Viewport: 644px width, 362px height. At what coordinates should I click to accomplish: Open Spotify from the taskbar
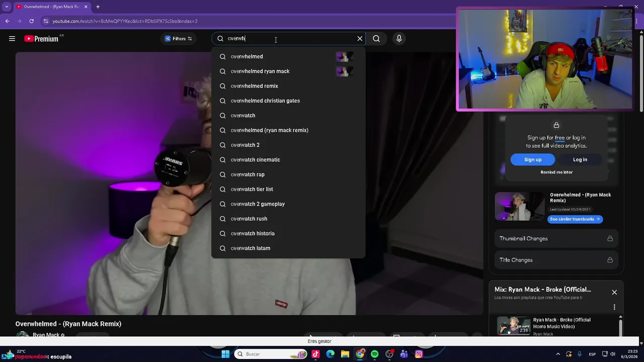[x=374, y=354]
